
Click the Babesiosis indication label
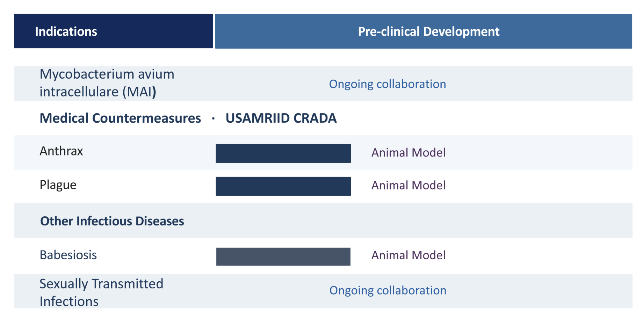68,255
